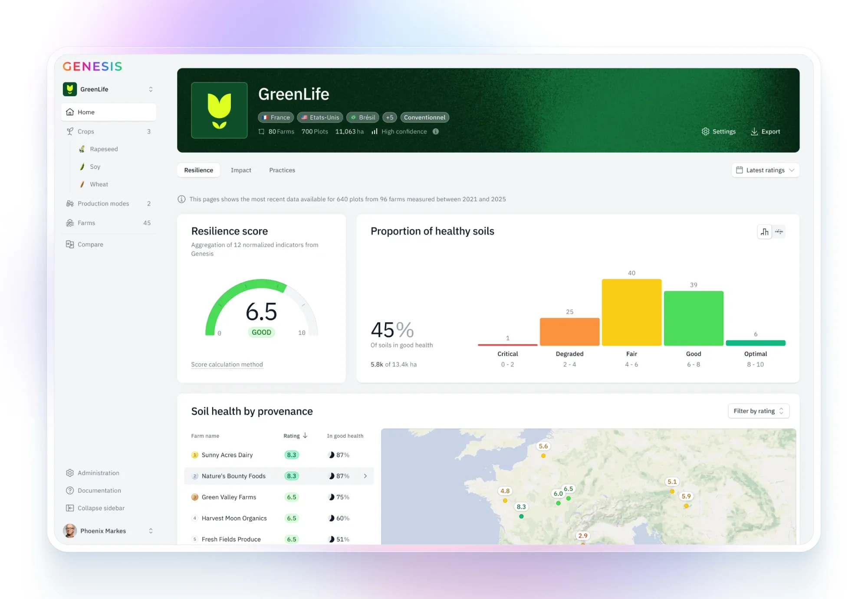Open Score calculation method link
Image resolution: width=868 pixels, height=599 pixels.
(227, 365)
